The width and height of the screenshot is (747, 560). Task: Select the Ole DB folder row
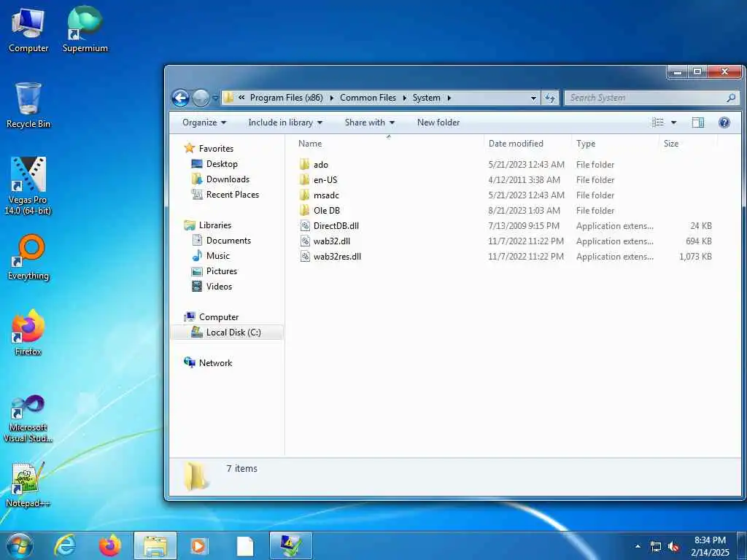tap(506, 211)
